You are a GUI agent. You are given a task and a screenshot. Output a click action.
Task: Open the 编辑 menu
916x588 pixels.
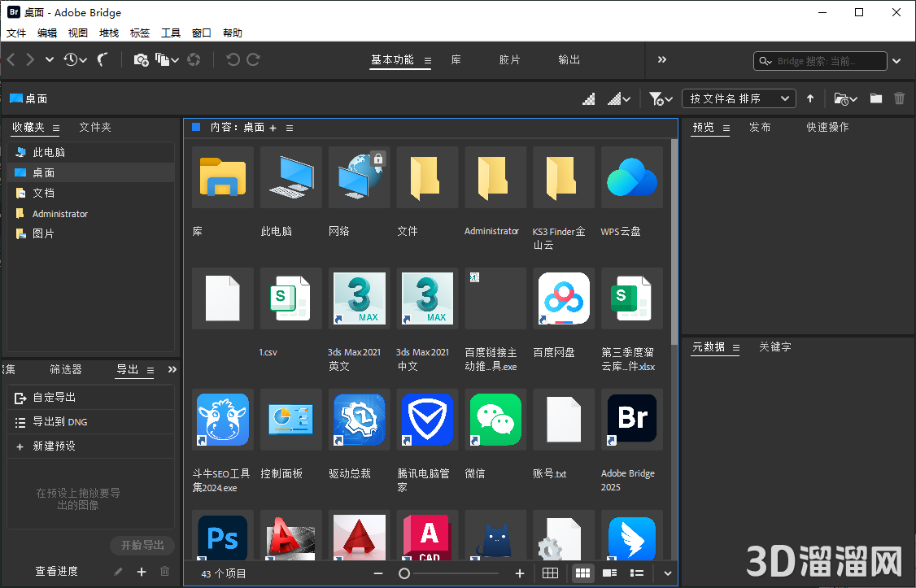click(x=46, y=33)
